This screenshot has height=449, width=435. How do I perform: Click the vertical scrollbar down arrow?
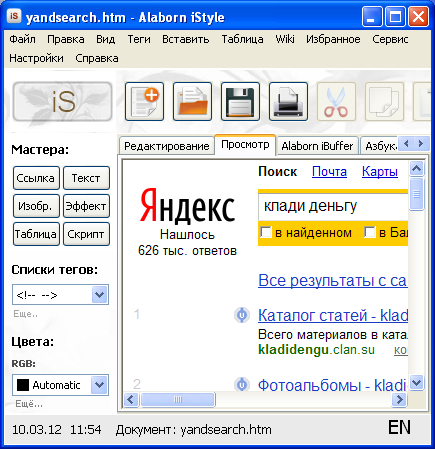pyautogui.click(x=416, y=382)
